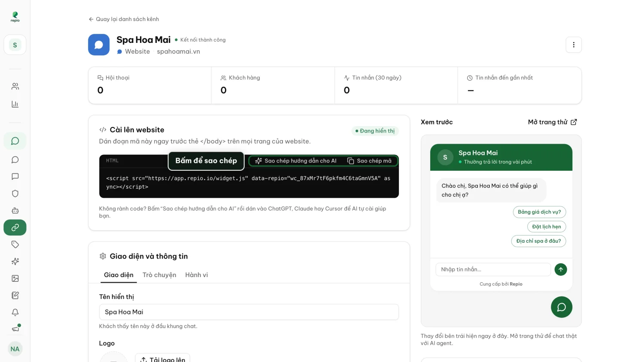
Task: Click the spahoamai.vn website text
Action: click(179, 51)
